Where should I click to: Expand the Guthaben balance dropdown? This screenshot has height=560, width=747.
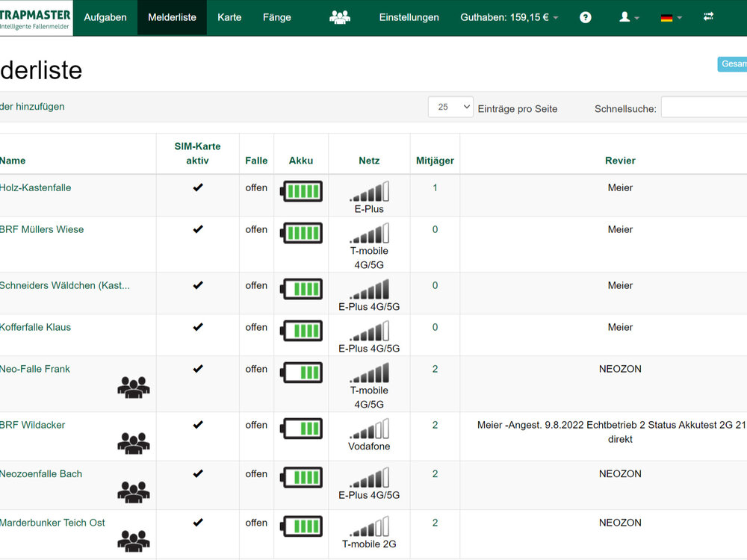[509, 17]
